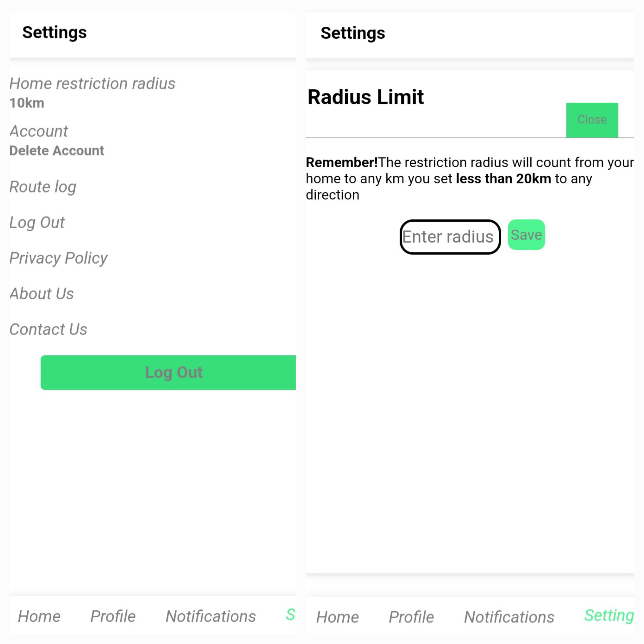Switch to Profile tab on Radius Limit screen
The height and width of the screenshot is (644, 644).
point(411,617)
